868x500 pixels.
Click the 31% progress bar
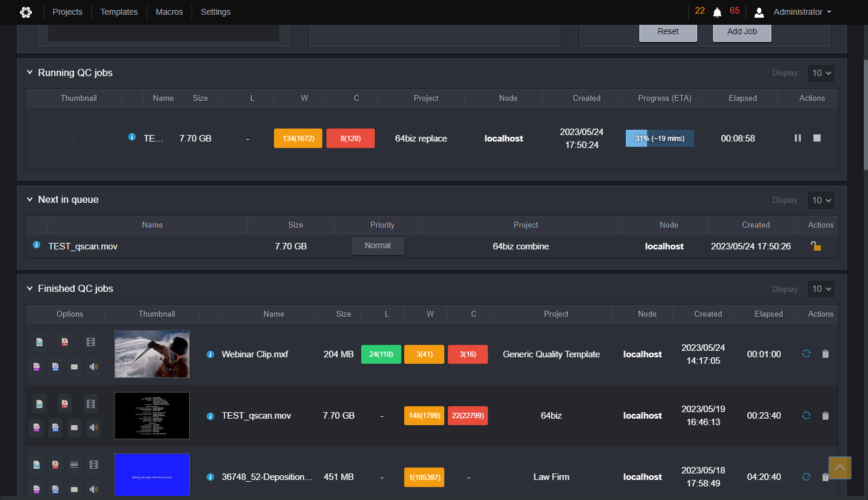[660, 139]
